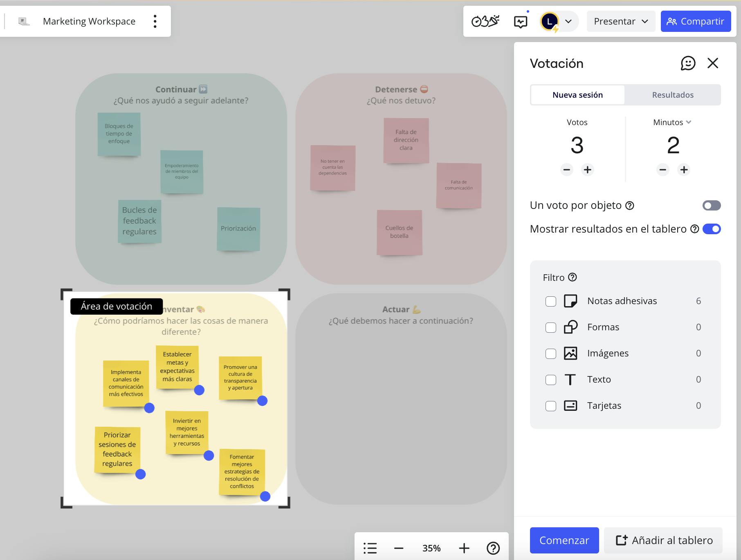Screen dimensions: 741x560
Task: Click the Marketing Workspace board title
Action: click(89, 21)
